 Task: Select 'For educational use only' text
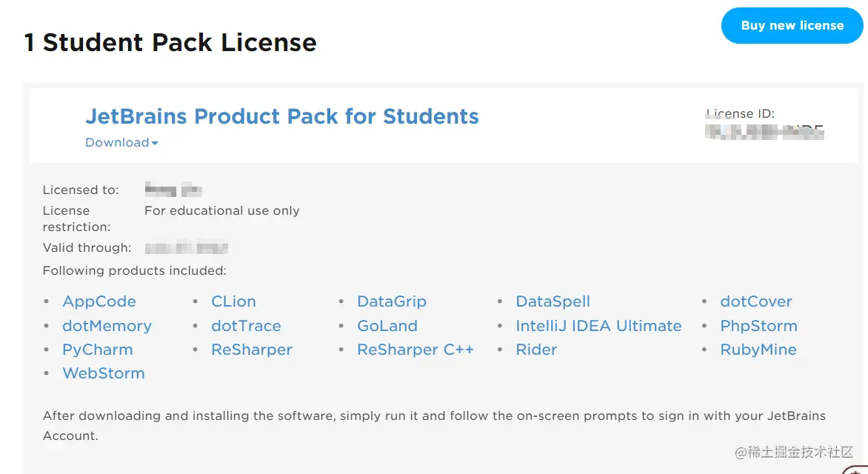[x=222, y=210]
